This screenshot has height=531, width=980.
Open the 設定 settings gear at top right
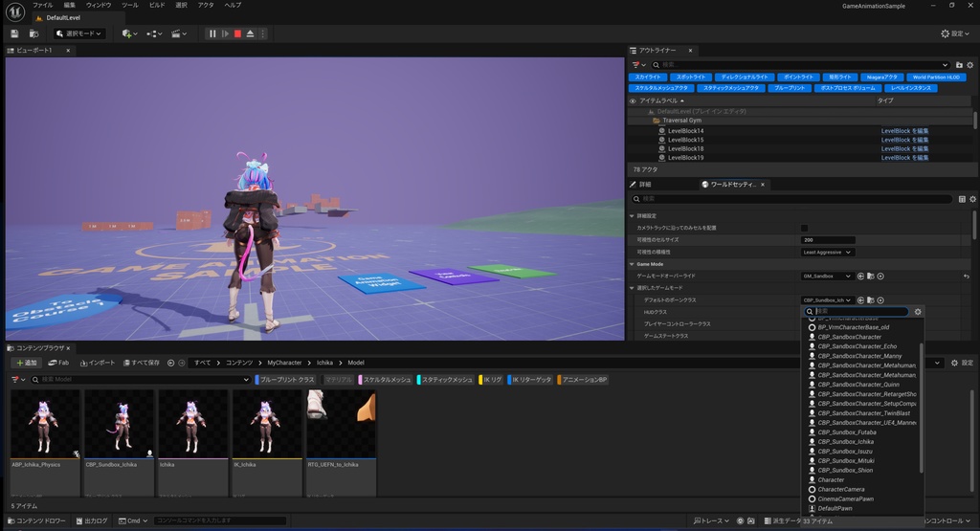pyautogui.click(x=955, y=33)
